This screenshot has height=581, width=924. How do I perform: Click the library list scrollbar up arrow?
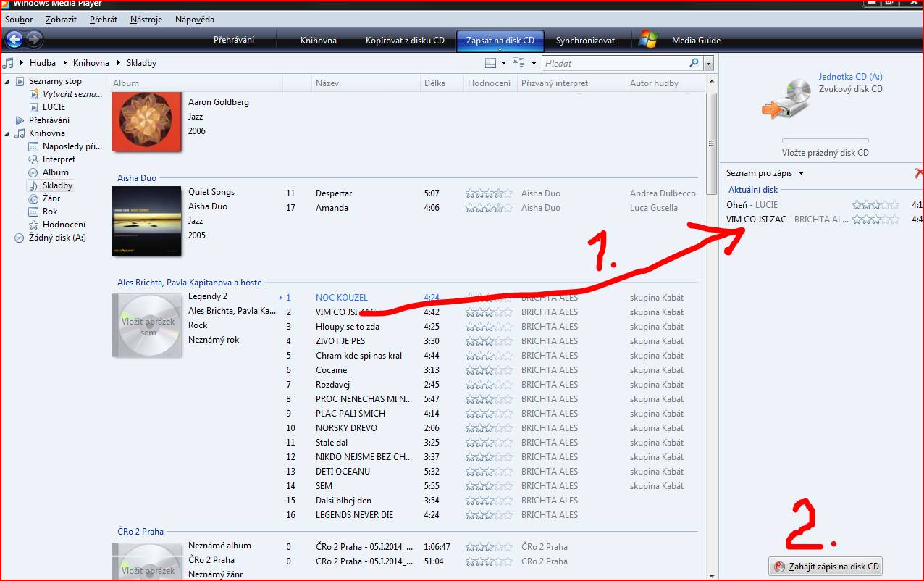(x=710, y=83)
